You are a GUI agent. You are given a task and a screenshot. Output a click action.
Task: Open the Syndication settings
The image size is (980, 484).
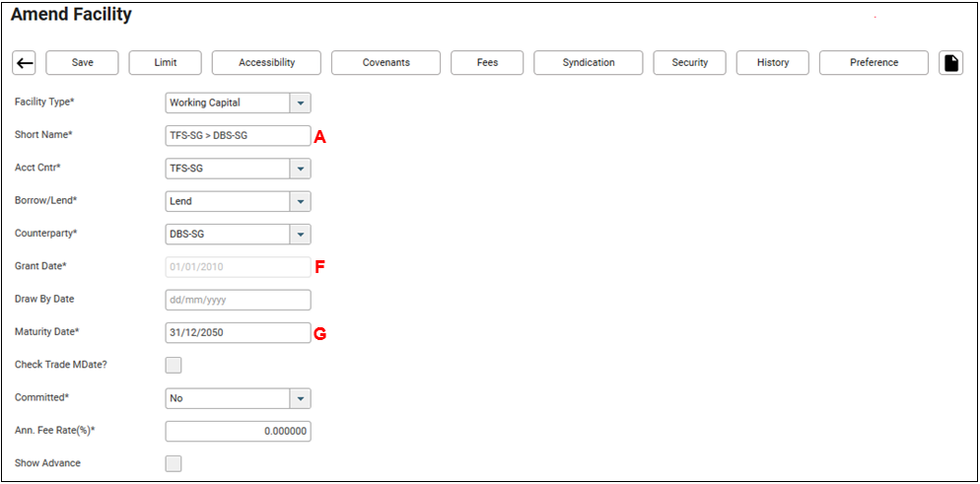pyautogui.click(x=589, y=63)
